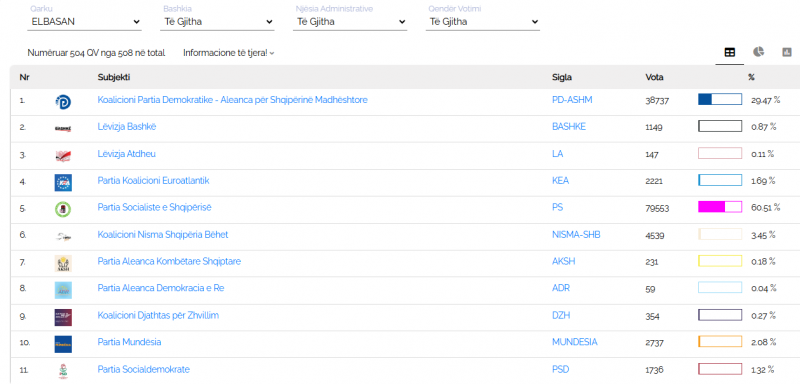
Task: Click the AKSH party logo
Action: 63,263
